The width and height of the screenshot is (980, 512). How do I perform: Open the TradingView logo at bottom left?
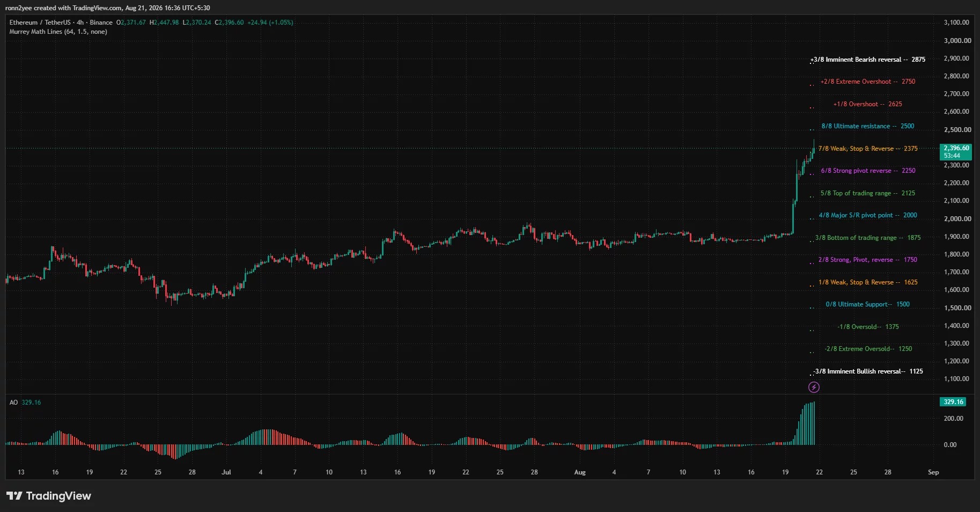49,496
